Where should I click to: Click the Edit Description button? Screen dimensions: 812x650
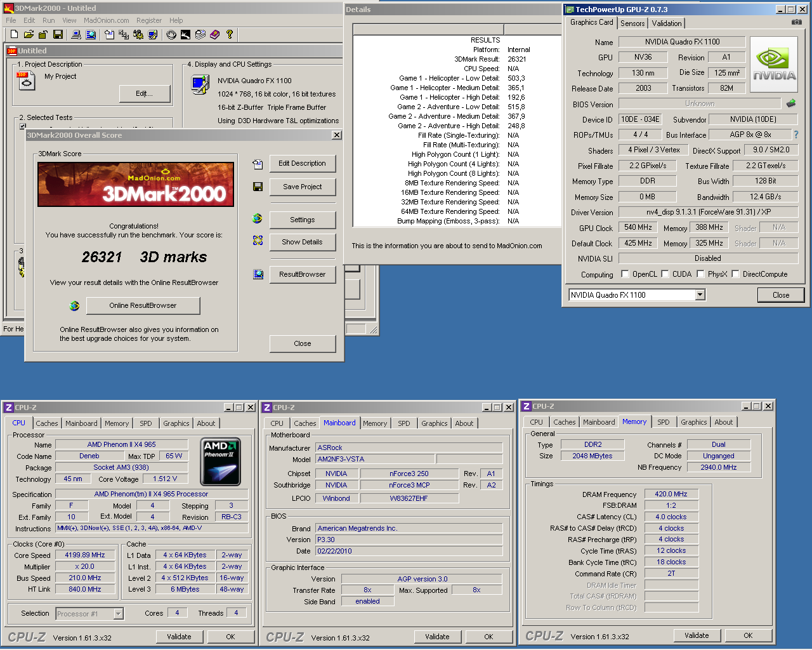[x=303, y=163]
